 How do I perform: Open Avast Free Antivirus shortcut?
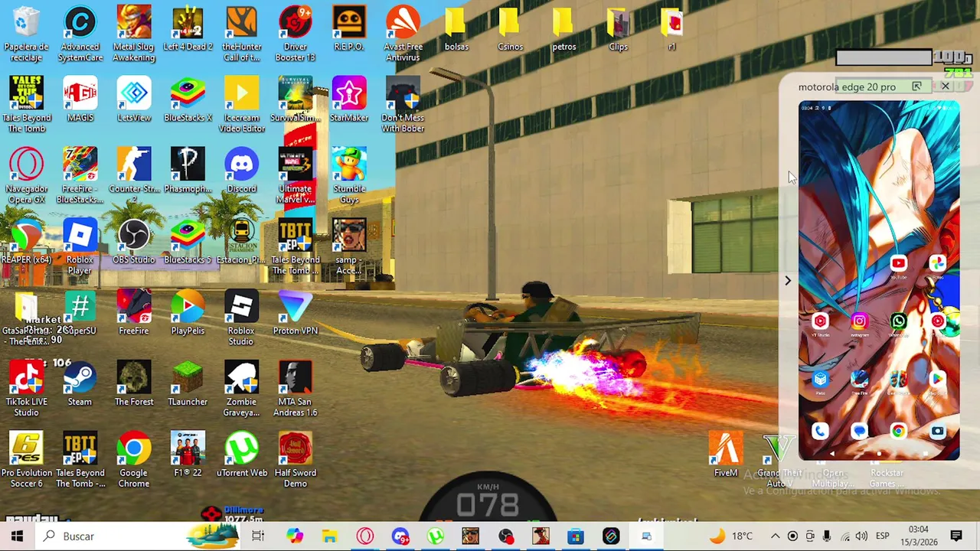click(403, 34)
